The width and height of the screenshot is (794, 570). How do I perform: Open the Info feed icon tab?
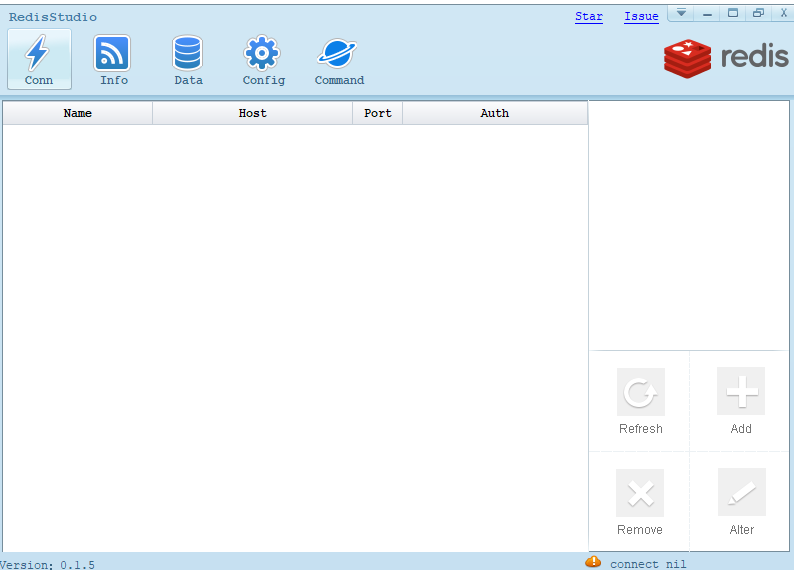click(112, 59)
